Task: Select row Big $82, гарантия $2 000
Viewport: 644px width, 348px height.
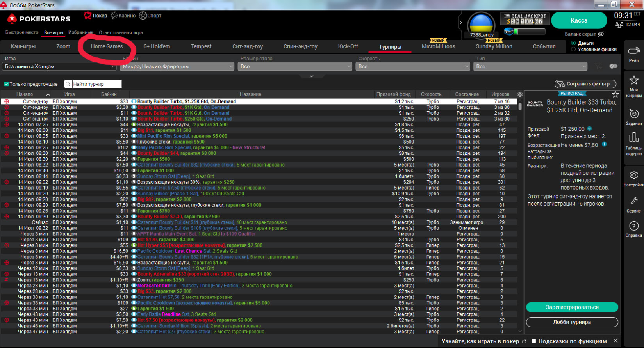Action: (259, 199)
